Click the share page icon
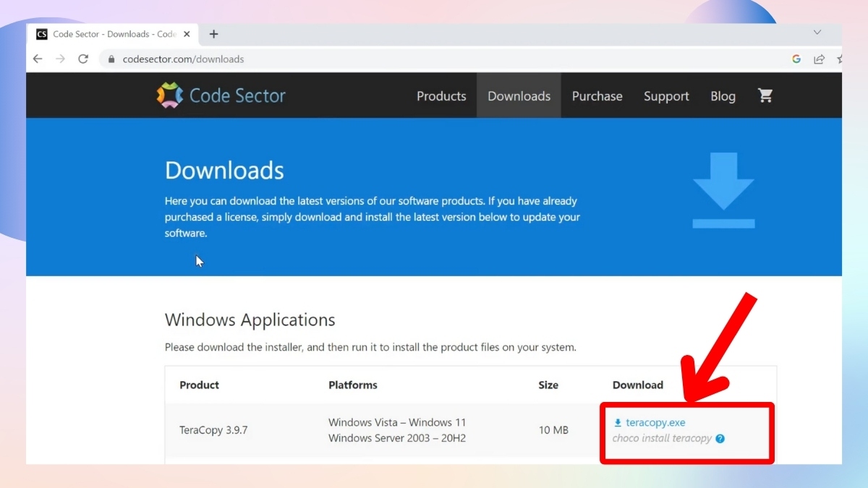The image size is (868, 488). click(x=819, y=59)
